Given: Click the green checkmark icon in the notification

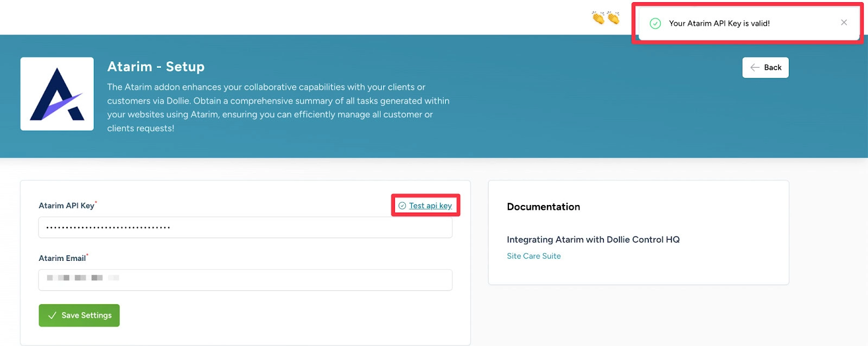Looking at the screenshot, I should click(x=655, y=23).
